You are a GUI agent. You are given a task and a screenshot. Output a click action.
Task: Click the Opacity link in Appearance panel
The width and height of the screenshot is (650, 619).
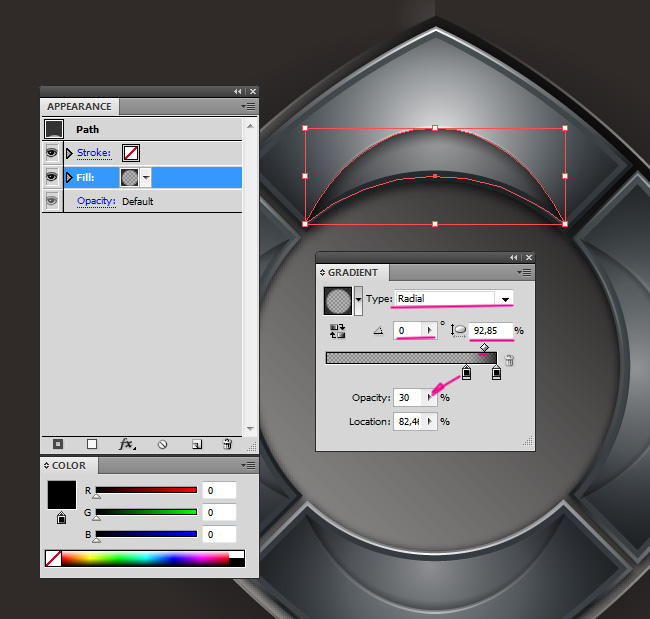click(x=96, y=201)
